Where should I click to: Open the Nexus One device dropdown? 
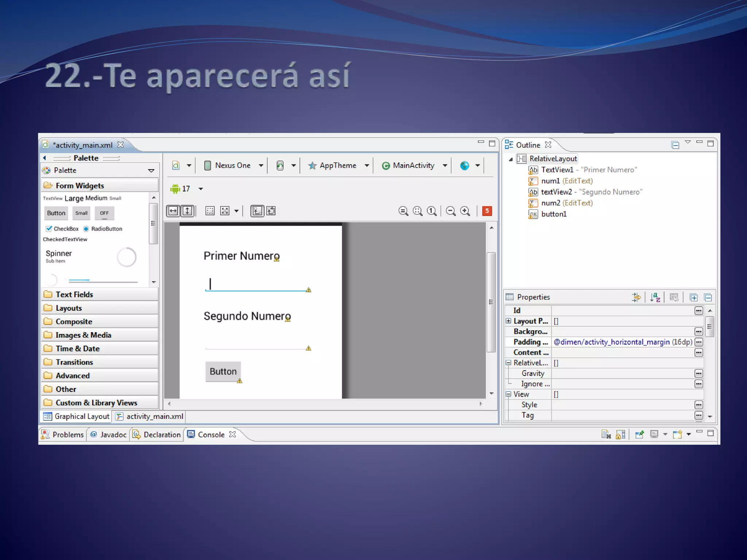point(233,166)
